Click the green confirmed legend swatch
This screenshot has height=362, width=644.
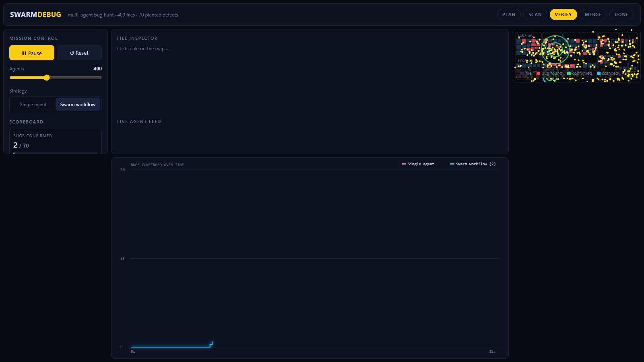(x=569, y=73)
